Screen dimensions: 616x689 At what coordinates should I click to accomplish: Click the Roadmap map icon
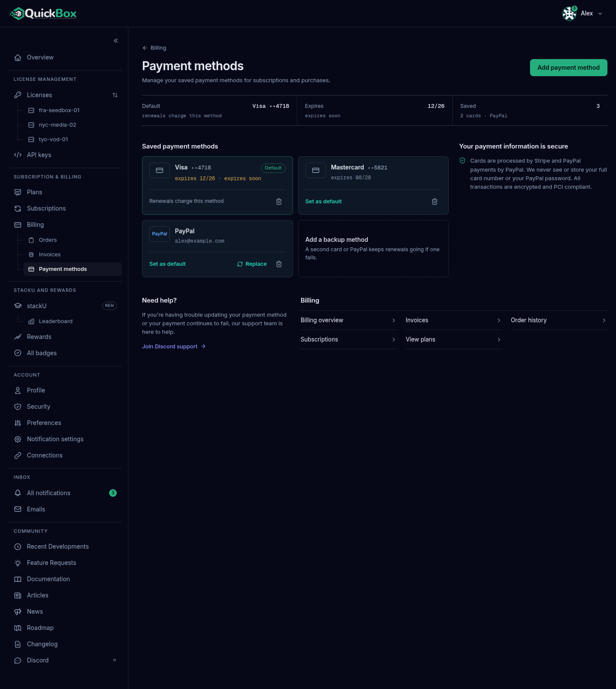(x=18, y=628)
